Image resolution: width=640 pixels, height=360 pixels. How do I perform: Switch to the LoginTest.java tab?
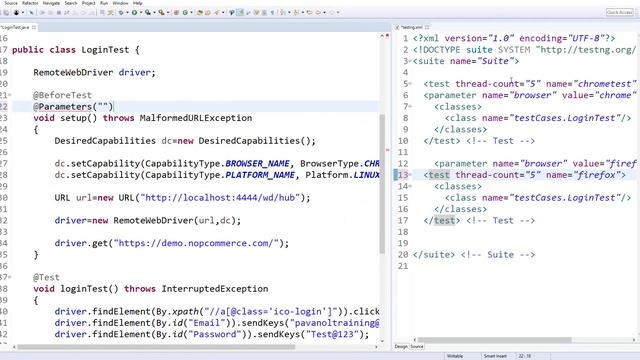(x=15, y=27)
